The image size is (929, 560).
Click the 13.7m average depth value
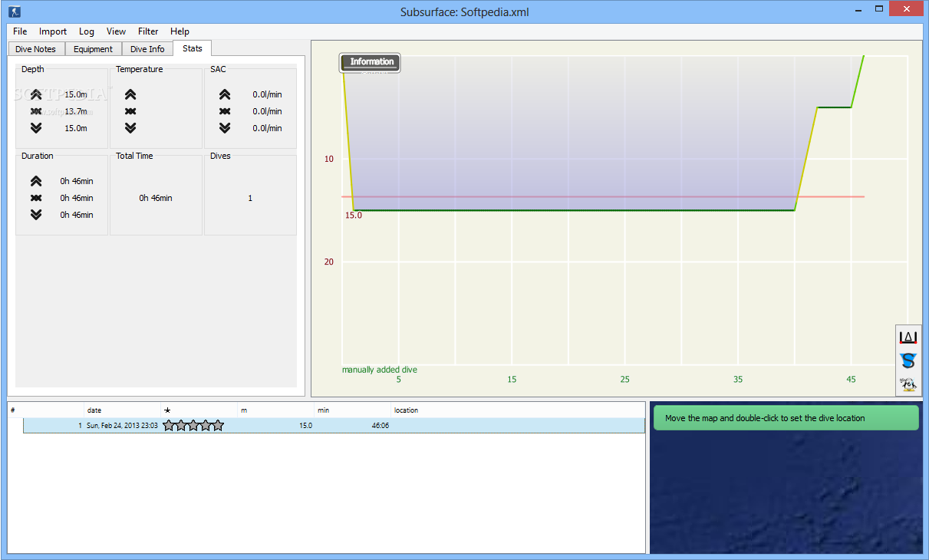click(x=75, y=111)
